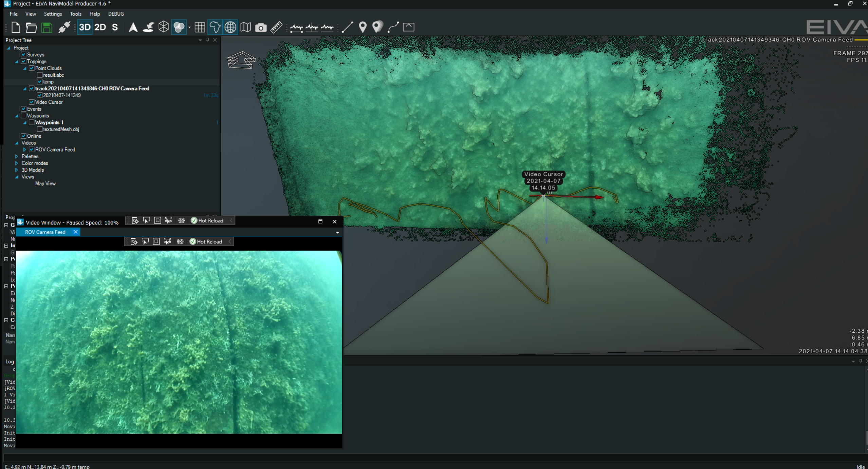
Task: Close the ROV Camera Feed tab
Action: (75, 232)
